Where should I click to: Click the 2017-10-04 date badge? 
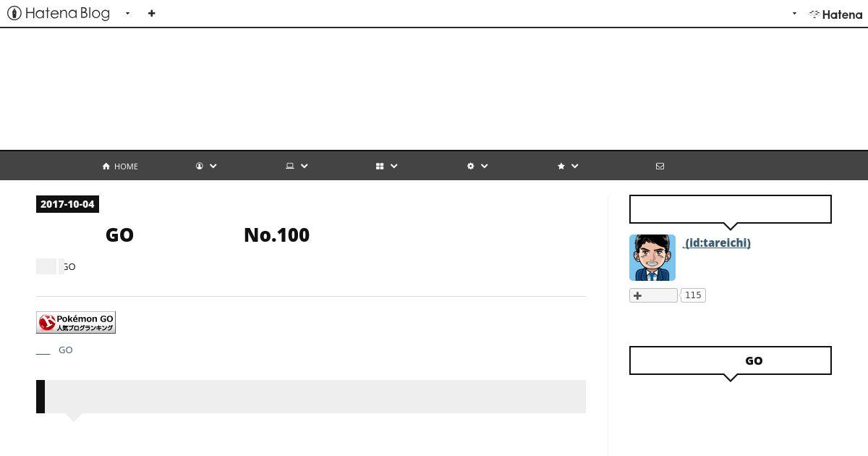(67, 204)
